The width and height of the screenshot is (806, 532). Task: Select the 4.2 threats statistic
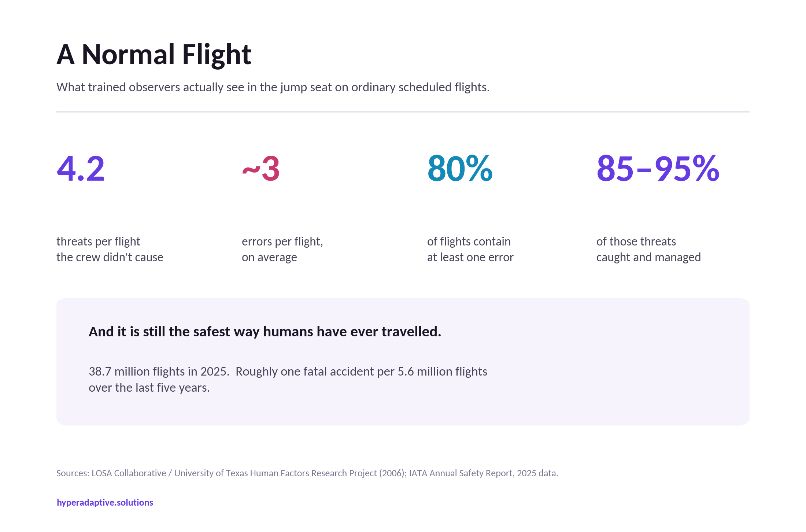(81, 169)
